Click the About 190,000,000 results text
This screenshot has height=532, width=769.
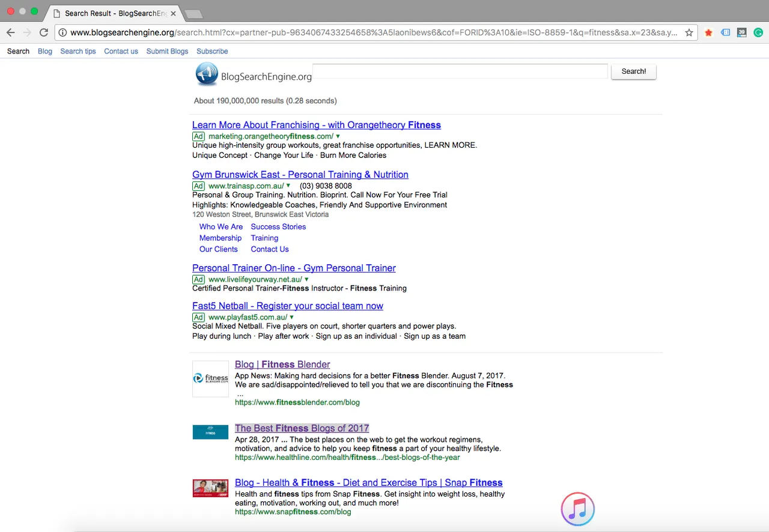[266, 101]
